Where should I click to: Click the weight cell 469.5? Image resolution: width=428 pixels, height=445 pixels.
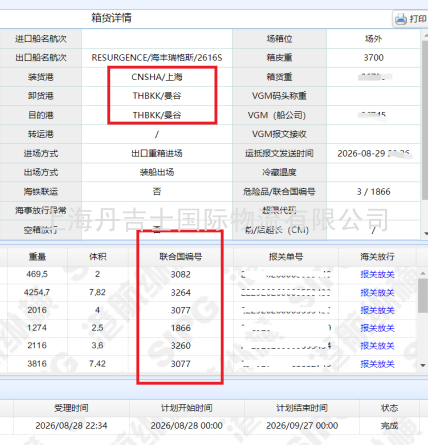[x=37, y=274]
